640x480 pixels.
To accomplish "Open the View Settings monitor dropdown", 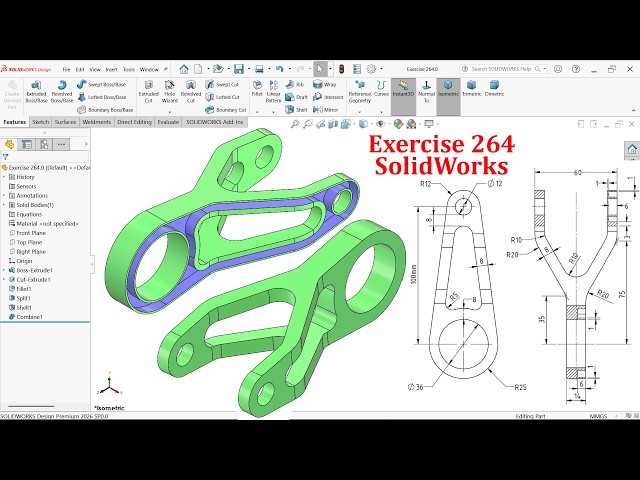I will pos(429,124).
